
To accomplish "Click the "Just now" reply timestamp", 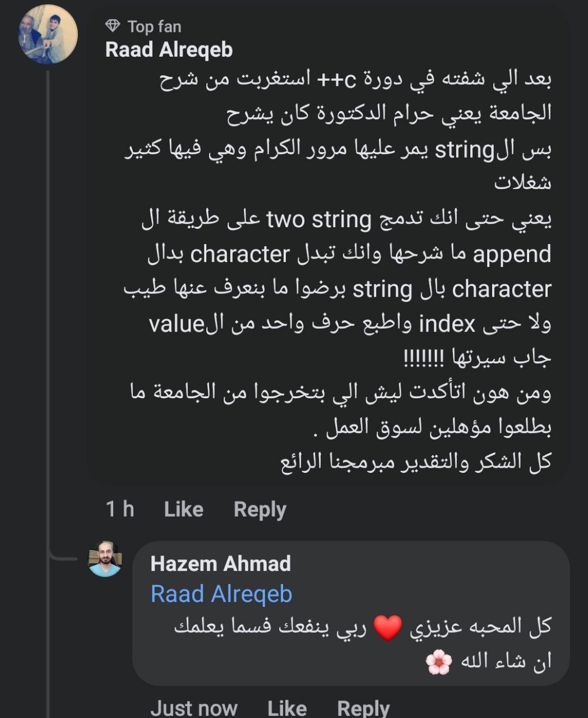I will (193, 708).
